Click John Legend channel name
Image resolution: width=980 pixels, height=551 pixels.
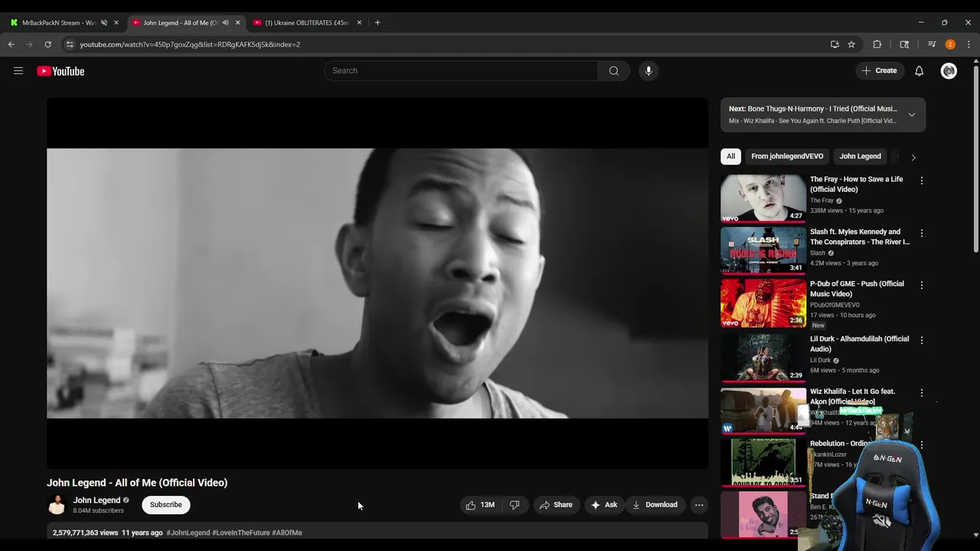(96, 500)
